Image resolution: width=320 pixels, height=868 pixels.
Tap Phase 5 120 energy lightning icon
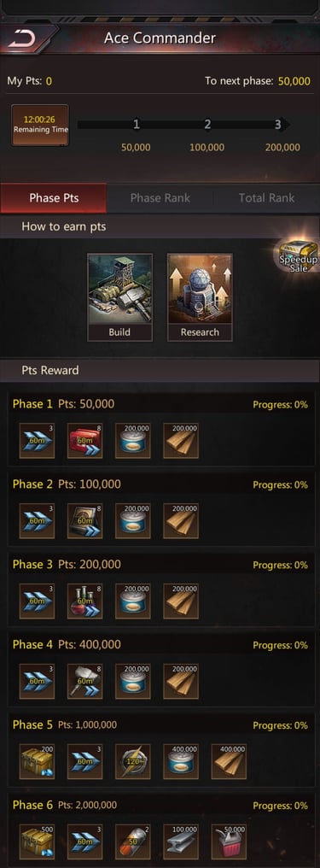132,762
